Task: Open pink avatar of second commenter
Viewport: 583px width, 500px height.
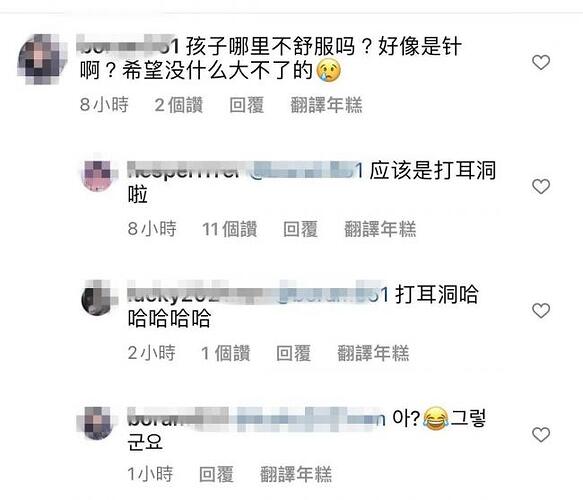Action: (98, 175)
